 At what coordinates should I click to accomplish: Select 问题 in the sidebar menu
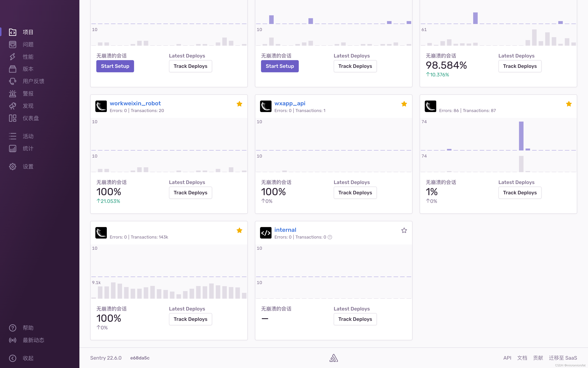[28, 44]
